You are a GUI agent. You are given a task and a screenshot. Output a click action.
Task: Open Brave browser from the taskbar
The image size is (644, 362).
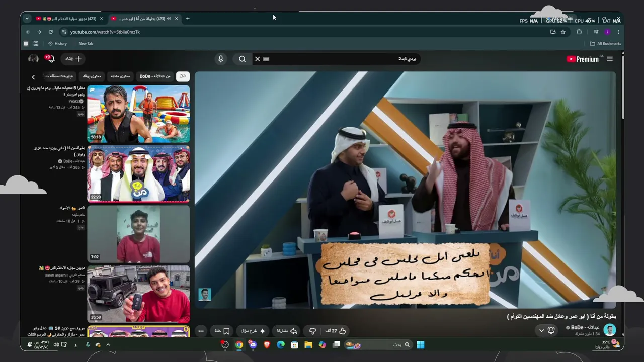click(x=267, y=345)
